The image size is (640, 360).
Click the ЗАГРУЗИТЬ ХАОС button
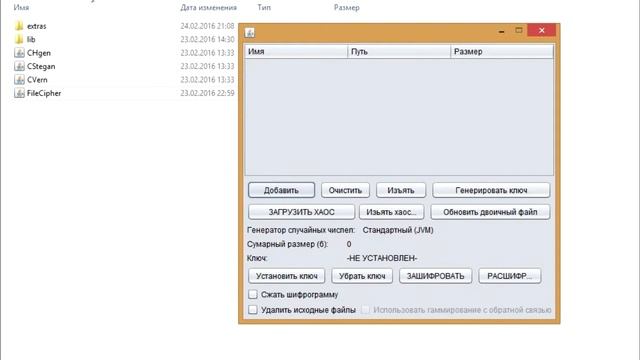(x=301, y=212)
